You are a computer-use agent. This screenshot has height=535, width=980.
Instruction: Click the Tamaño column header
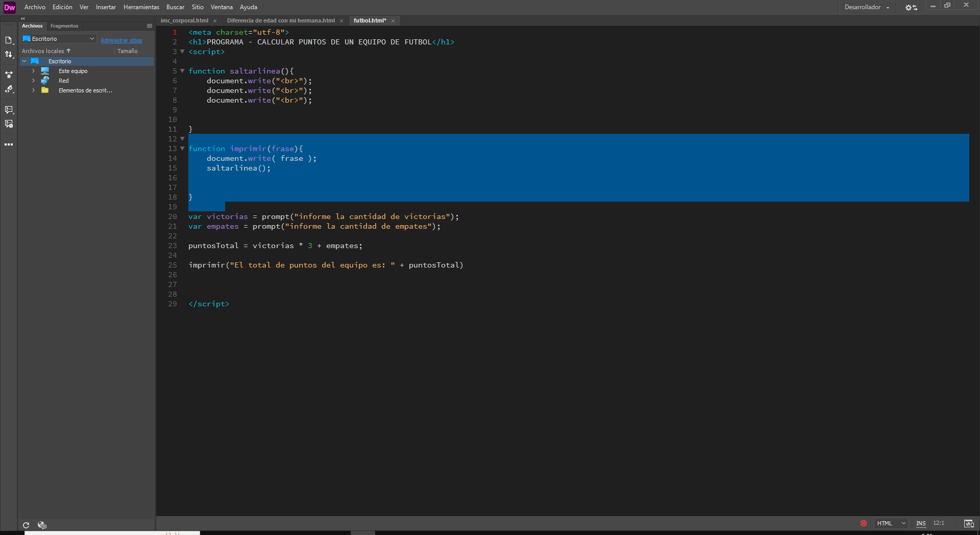(x=127, y=51)
